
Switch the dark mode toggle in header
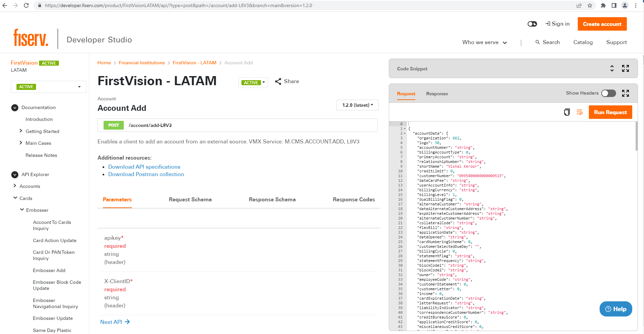532,24
